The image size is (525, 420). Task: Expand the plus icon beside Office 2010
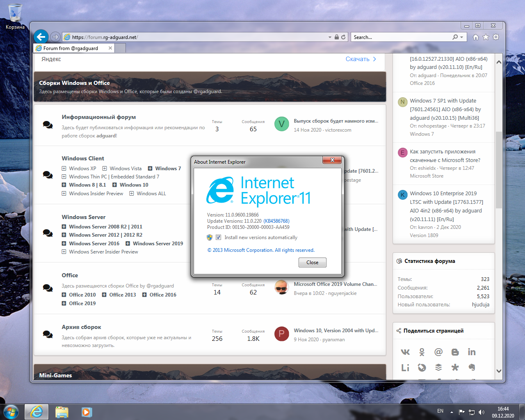[x=64, y=294]
